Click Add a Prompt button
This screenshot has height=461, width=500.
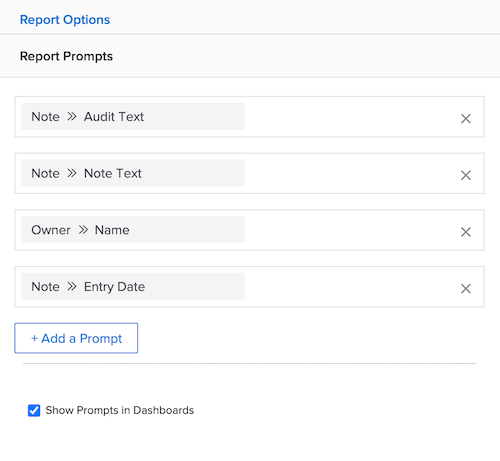76,338
